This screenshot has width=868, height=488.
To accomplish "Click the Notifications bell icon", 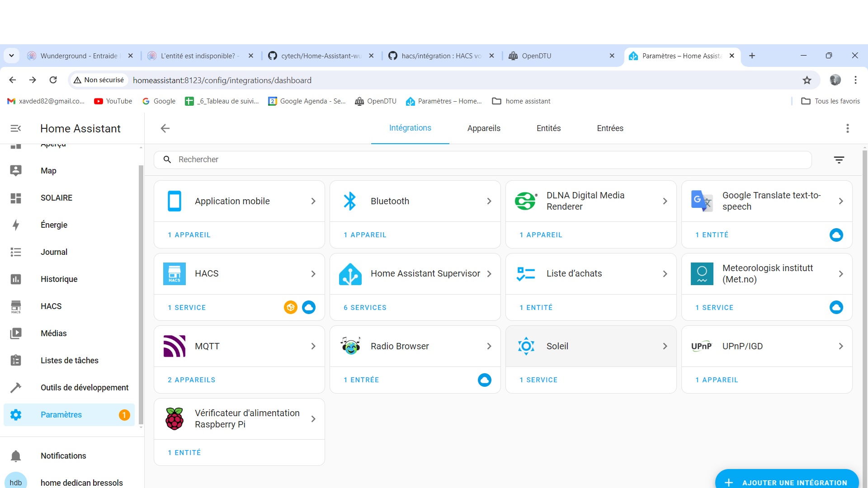I will [x=16, y=456].
